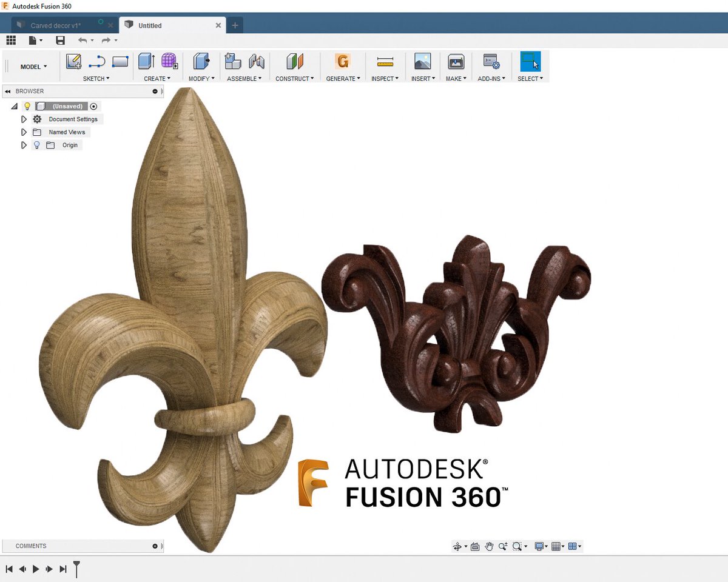The height and width of the screenshot is (582, 728).
Task: Open the CONSTRUCT menu dropdown
Action: point(295,79)
